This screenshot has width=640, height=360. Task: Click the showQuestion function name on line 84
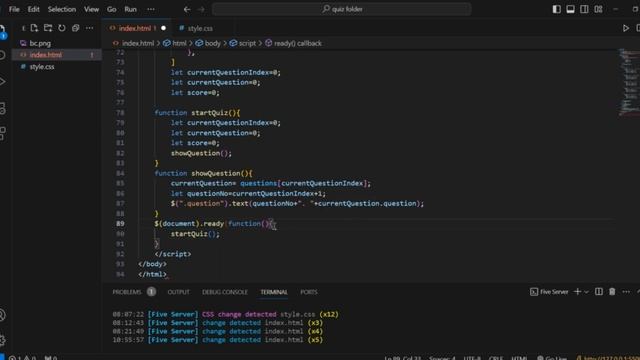click(216, 173)
